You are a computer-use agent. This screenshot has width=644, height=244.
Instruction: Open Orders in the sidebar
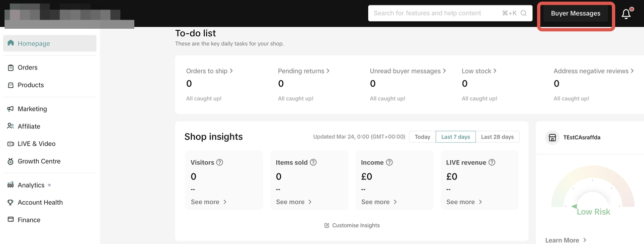coord(27,68)
